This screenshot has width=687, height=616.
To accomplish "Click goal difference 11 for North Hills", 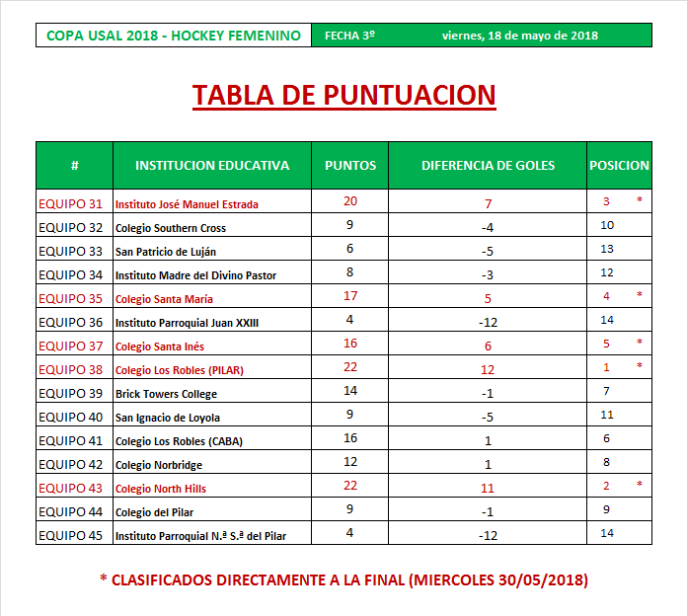I will click(x=488, y=488).
